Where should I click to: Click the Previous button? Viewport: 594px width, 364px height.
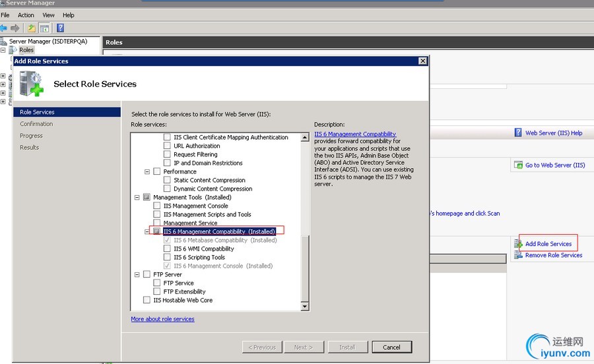[262, 347]
